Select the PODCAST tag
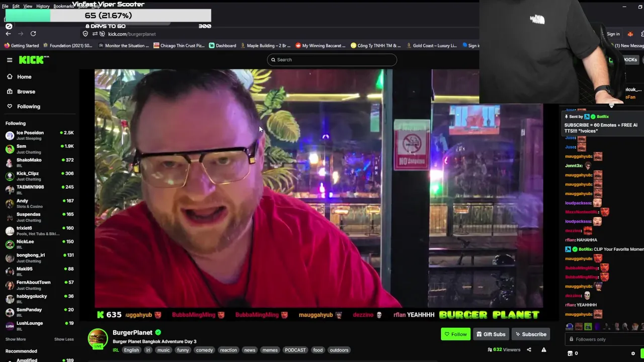Screen dimensions: 644x362 click(x=295, y=350)
